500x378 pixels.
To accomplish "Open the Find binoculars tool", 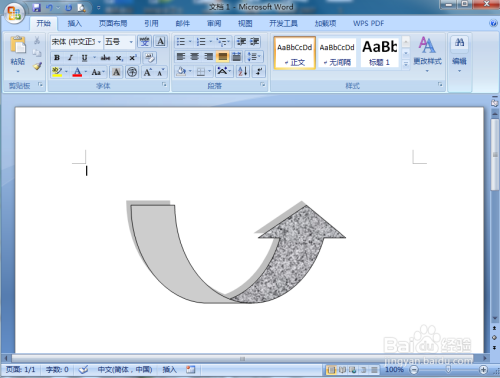I will click(x=459, y=43).
